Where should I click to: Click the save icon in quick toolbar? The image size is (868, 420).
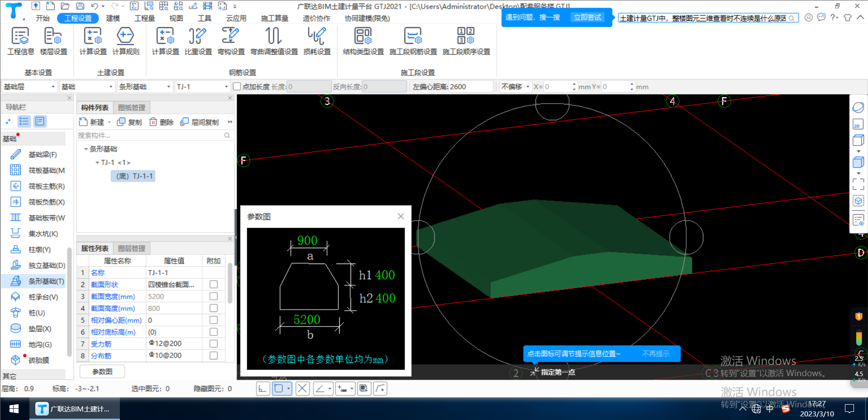80,6
